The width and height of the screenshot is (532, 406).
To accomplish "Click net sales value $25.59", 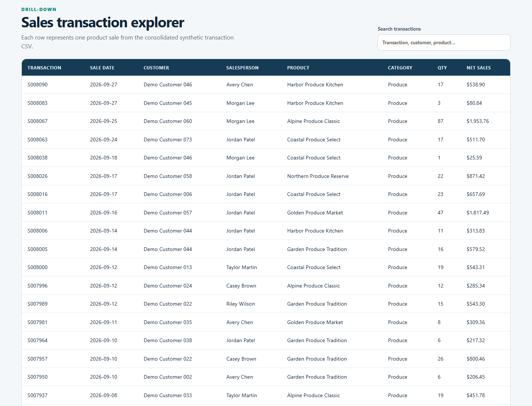I will coord(474,158).
